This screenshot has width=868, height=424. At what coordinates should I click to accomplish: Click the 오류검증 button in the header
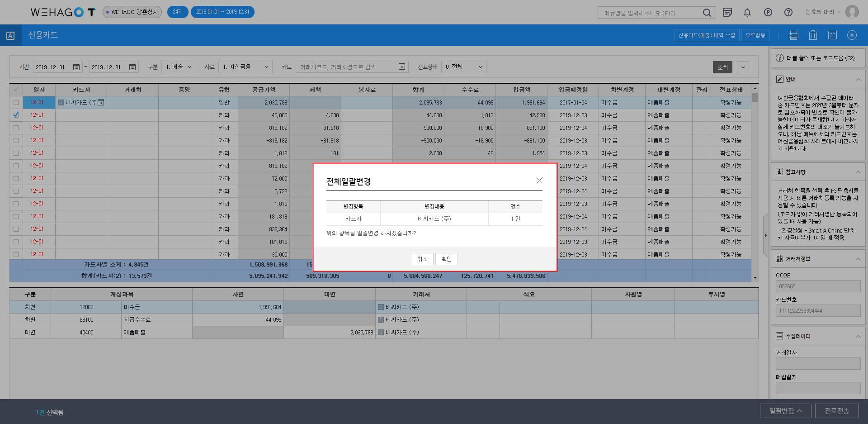[x=755, y=35]
